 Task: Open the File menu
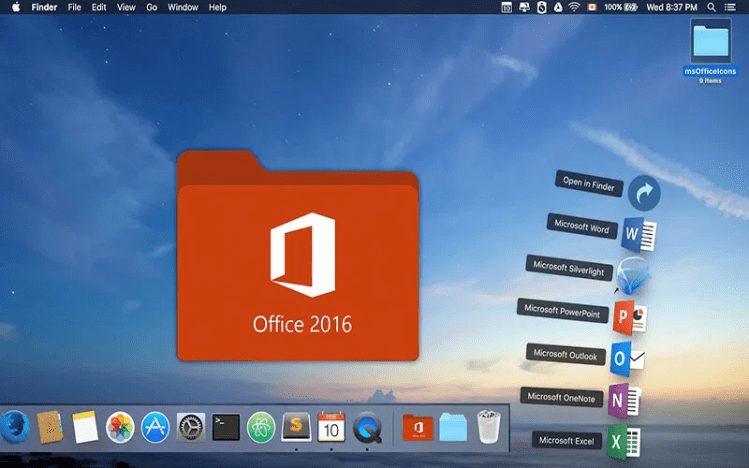coord(74,7)
